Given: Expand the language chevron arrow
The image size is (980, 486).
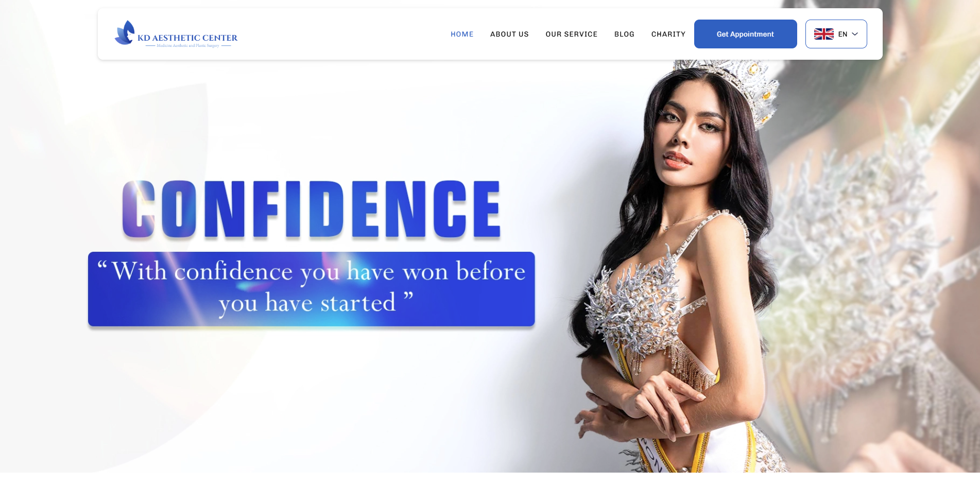Looking at the screenshot, I should point(855,34).
